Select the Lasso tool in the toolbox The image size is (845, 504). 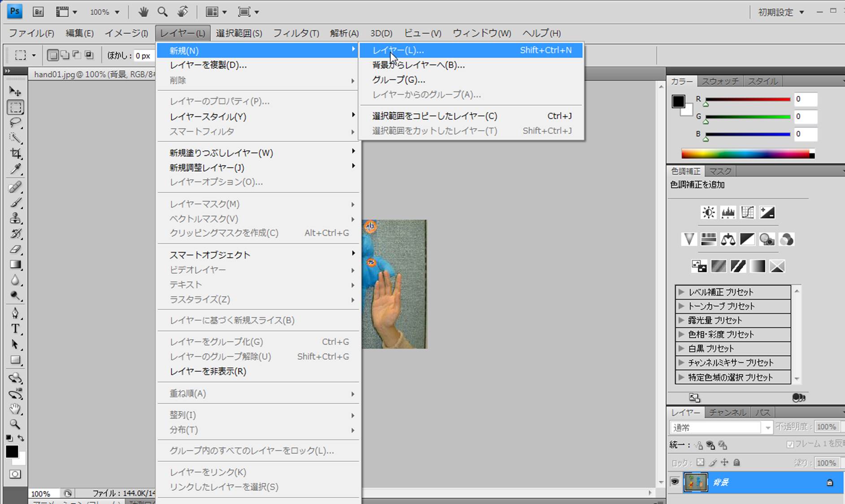(x=16, y=123)
